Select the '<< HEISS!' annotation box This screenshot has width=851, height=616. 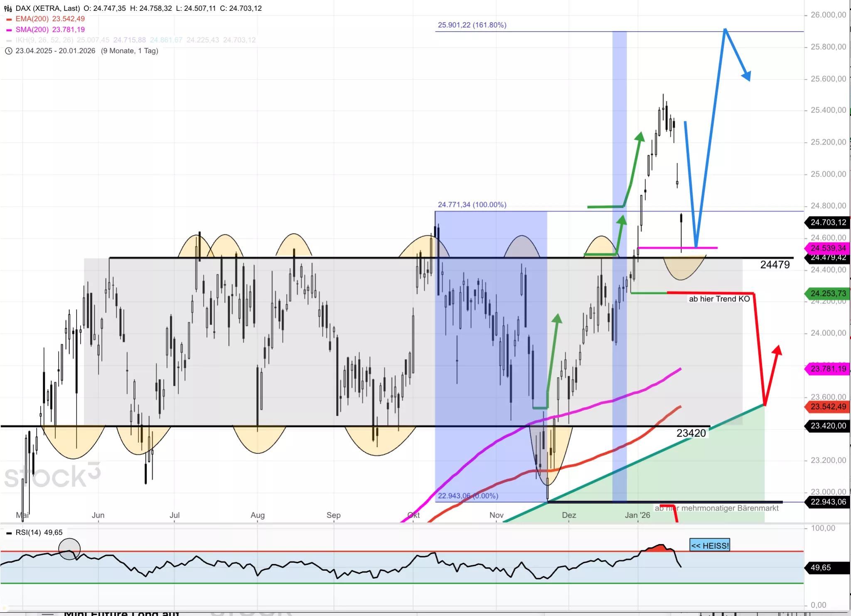click(x=710, y=545)
